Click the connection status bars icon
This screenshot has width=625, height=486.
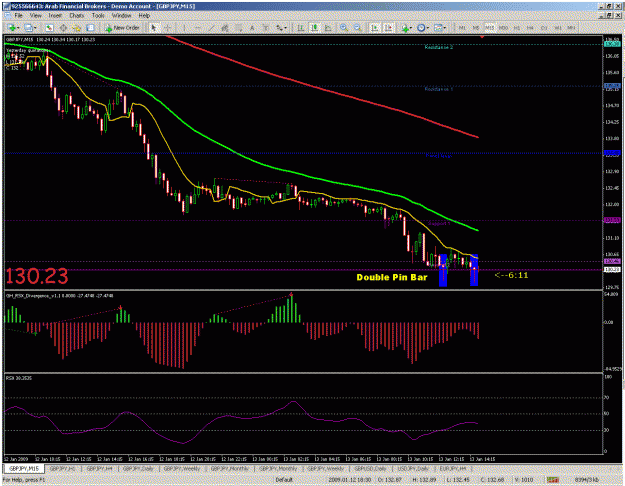coord(552,480)
